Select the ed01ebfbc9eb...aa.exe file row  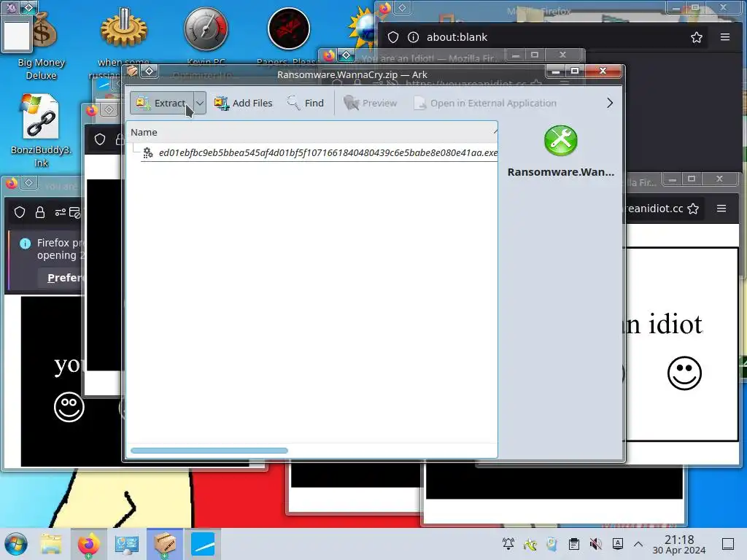tap(320, 152)
